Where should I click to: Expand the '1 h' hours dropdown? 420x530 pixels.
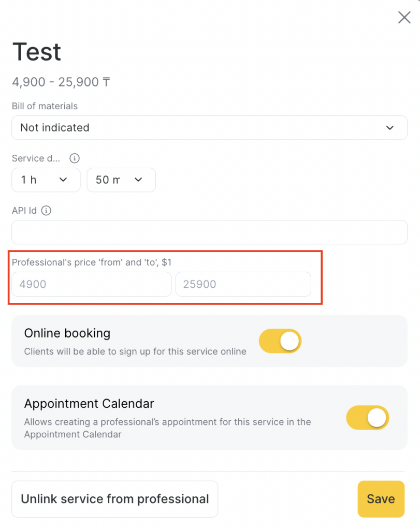[46, 180]
